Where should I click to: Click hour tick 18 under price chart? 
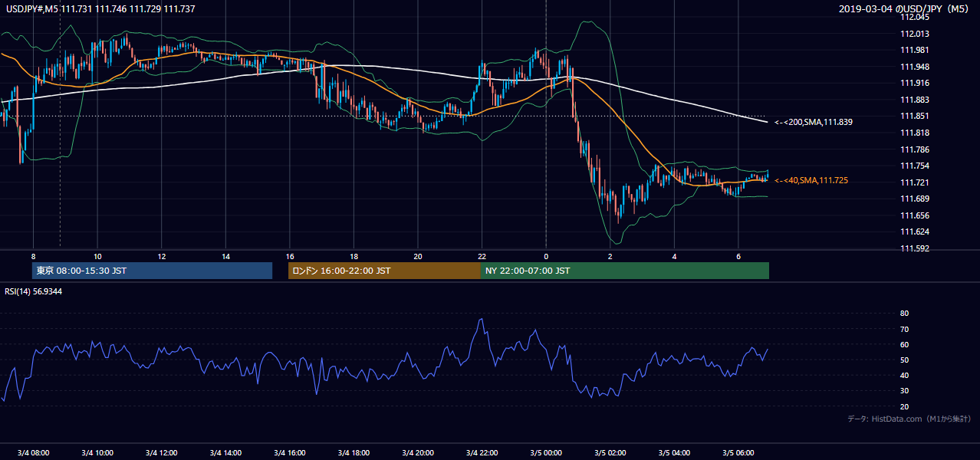pyautogui.click(x=354, y=256)
